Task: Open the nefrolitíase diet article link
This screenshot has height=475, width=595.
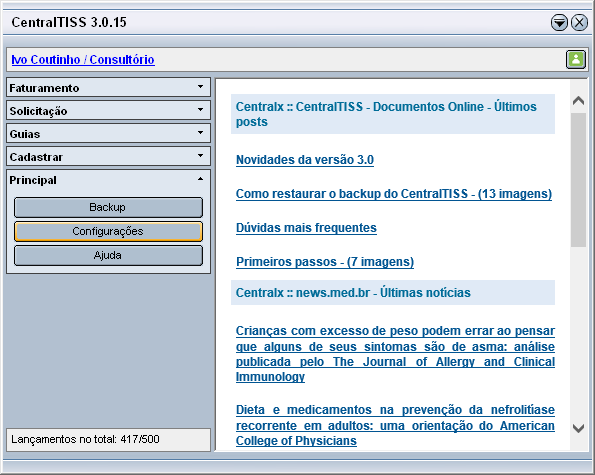Action: click(395, 425)
